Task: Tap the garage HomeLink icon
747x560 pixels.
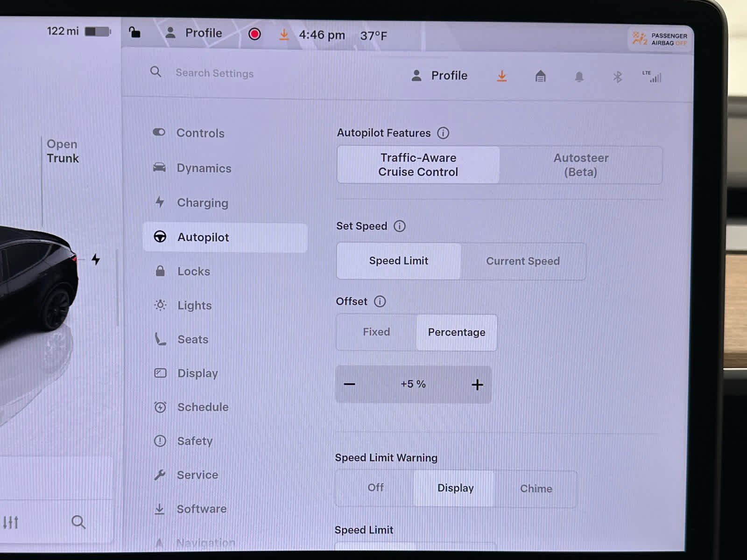Action: [540, 76]
